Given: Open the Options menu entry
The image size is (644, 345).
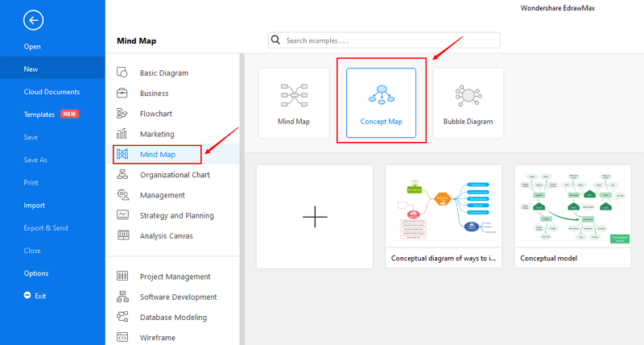Looking at the screenshot, I should (x=36, y=273).
